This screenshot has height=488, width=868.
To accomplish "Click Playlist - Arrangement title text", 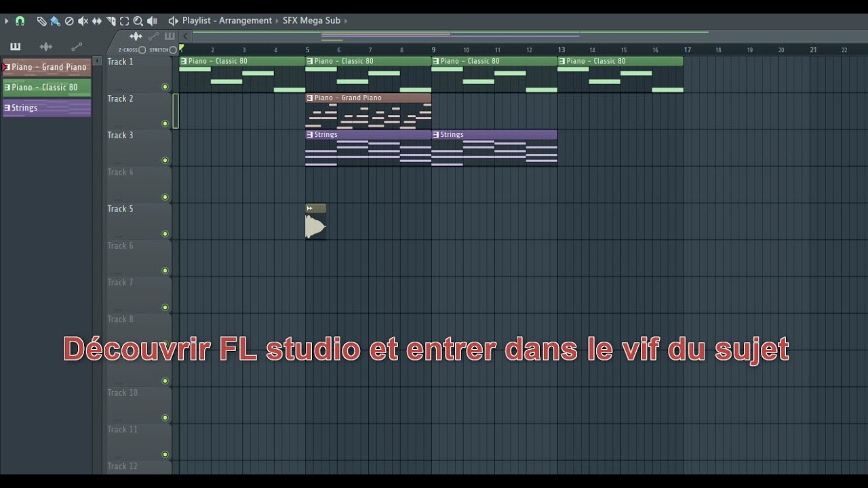I will click(227, 21).
